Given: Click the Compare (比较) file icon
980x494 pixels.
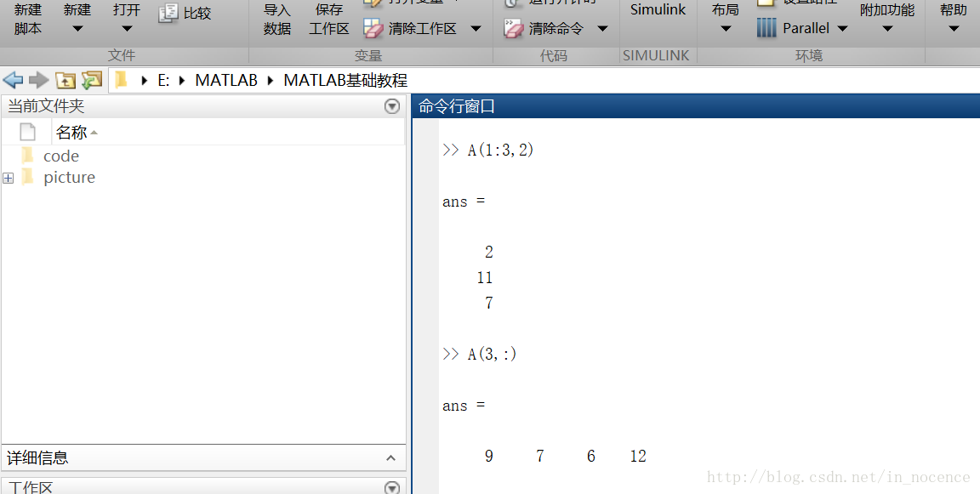Looking at the screenshot, I should click(168, 14).
